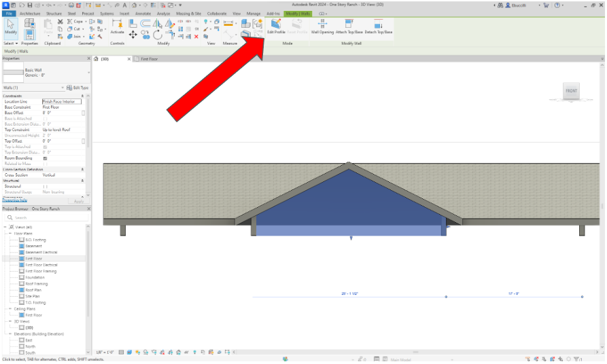
Task: Collapse the Constraints section
Action: pyautogui.click(x=82, y=96)
